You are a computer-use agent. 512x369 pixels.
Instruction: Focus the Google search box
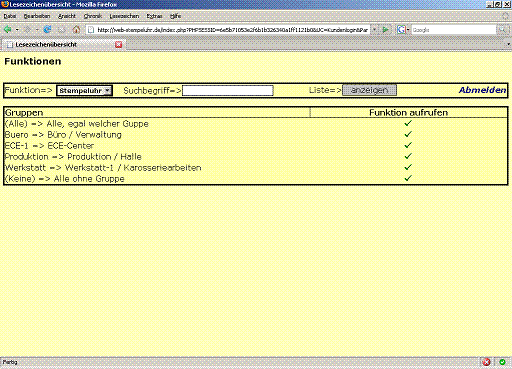click(454, 30)
